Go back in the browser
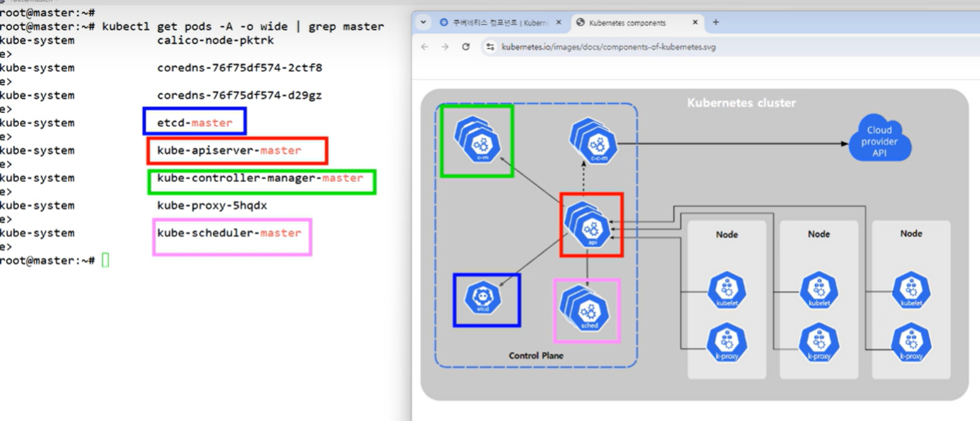 [x=425, y=47]
